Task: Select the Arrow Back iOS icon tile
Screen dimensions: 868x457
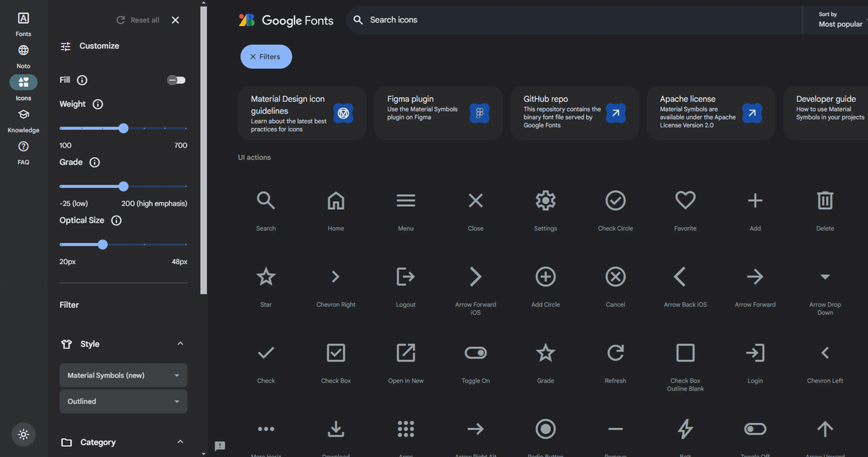Action: click(x=685, y=286)
